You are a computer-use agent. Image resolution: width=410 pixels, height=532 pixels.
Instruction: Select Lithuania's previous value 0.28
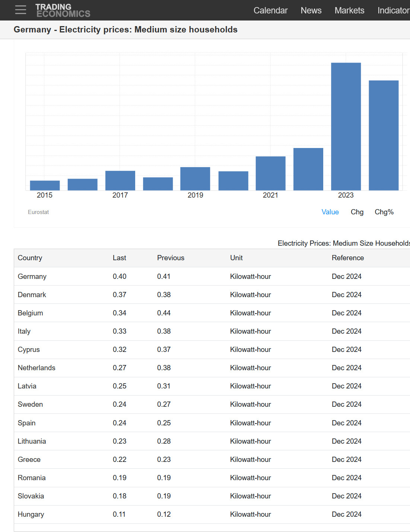coord(164,441)
